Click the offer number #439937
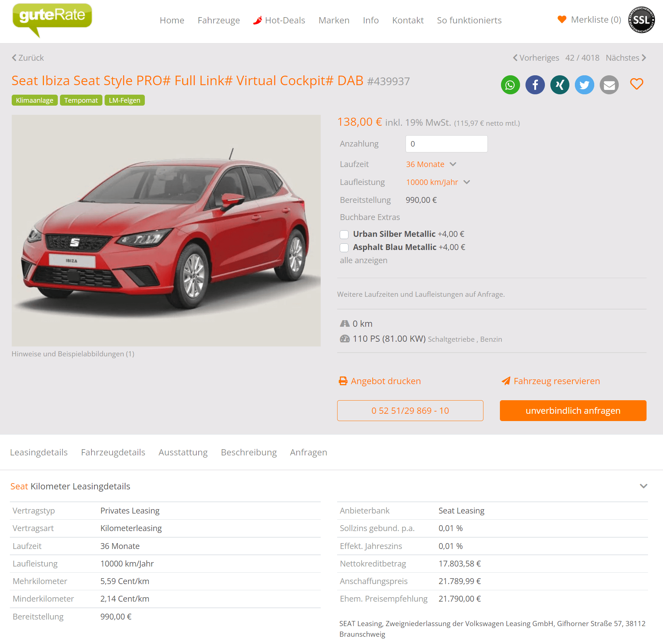Image resolution: width=663 pixels, height=644 pixels. point(388,81)
